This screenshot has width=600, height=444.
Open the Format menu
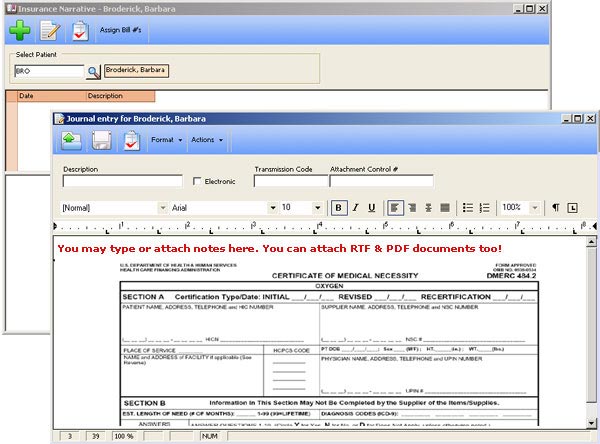[x=166, y=140]
